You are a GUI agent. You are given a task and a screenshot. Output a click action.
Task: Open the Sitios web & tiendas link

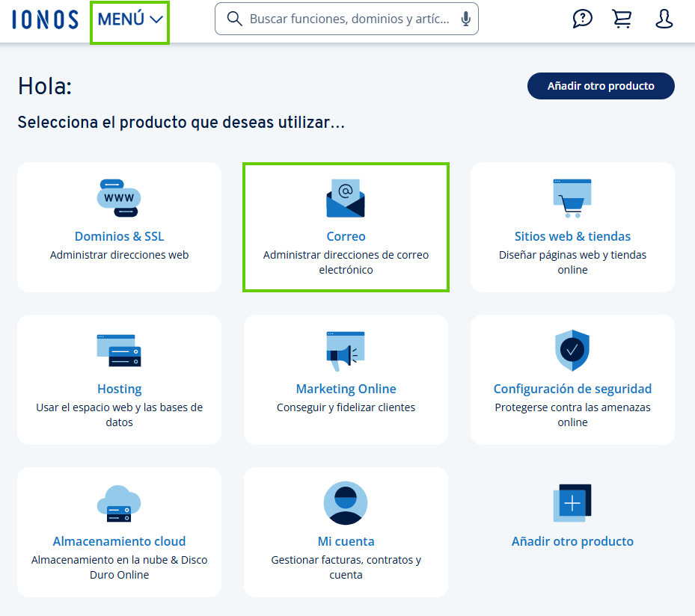(x=572, y=236)
